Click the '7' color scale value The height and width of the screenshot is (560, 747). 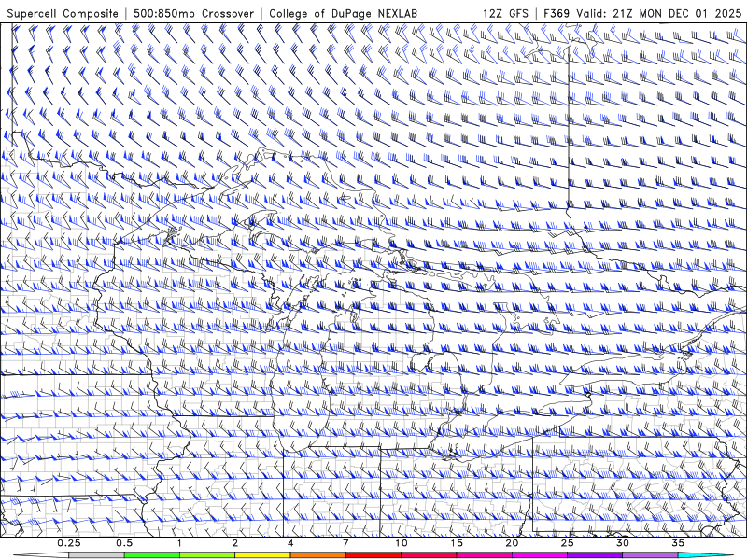345,543
